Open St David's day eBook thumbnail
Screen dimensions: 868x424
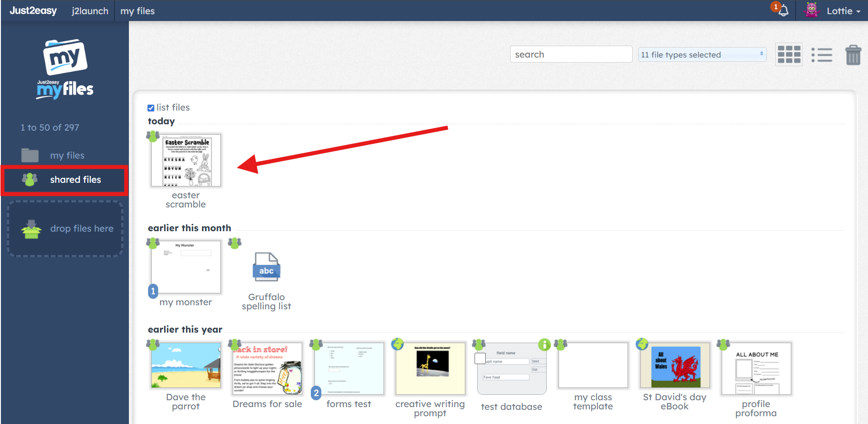(x=675, y=366)
